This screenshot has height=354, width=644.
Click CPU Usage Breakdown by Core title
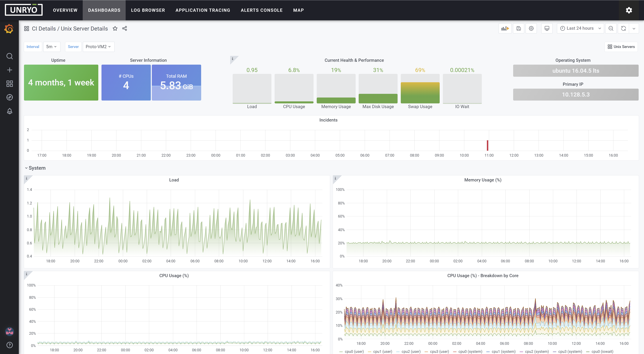point(483,275)
